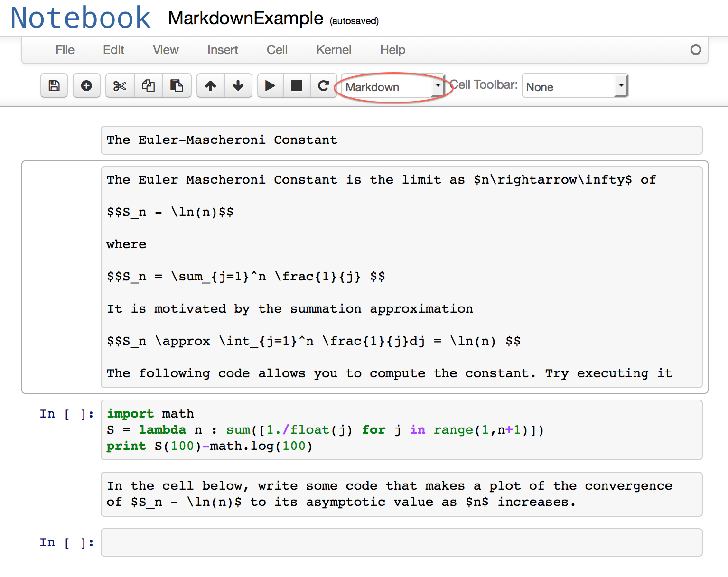
Task: Open the Kernel menu
Action: pyautogui.click(x=334, y=50)
